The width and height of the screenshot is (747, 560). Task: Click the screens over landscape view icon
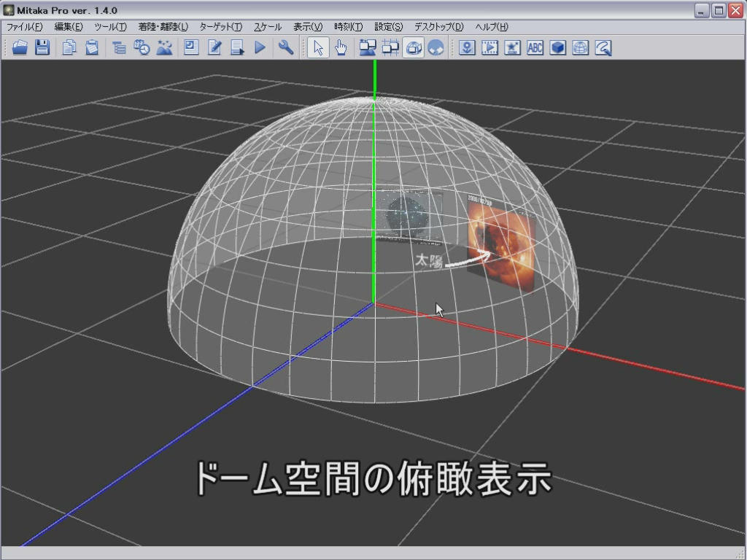pyautogui.click(x=368, y=47)
